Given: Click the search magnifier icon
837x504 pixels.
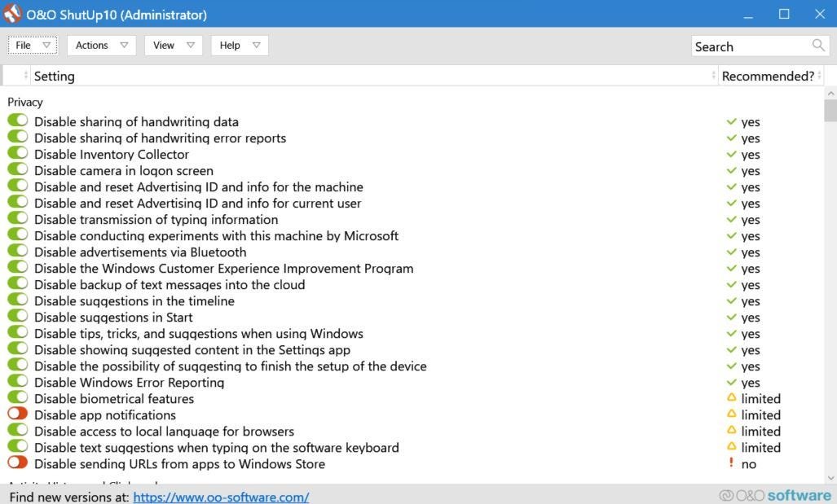Looking at the screenshot, I should tap(817, 46).
